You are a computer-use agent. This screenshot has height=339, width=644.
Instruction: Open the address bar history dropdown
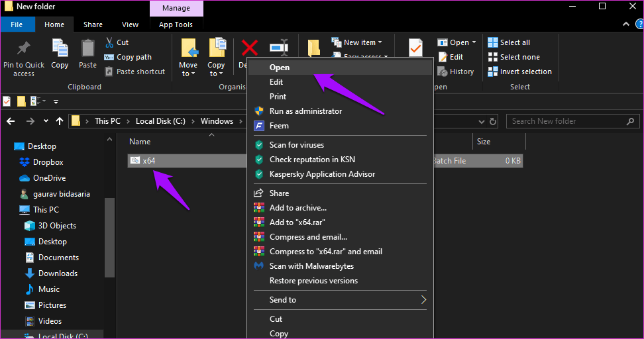click(x=482, y=121)
